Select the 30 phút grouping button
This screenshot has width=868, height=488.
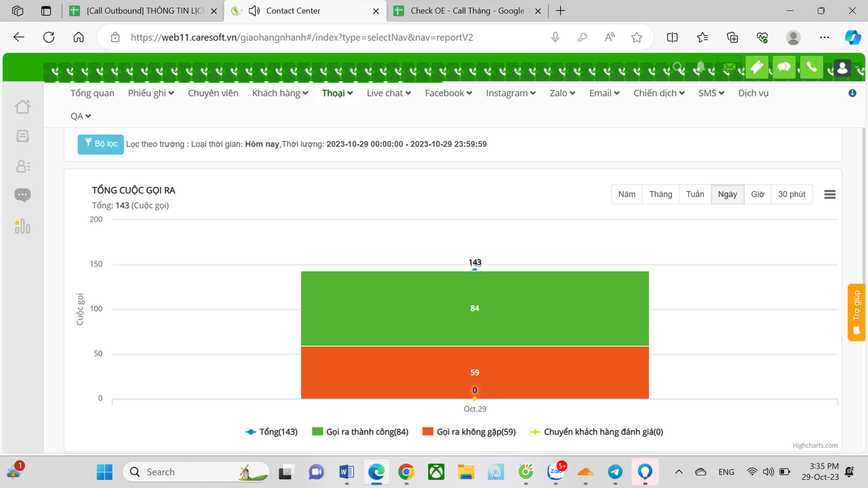791,195
